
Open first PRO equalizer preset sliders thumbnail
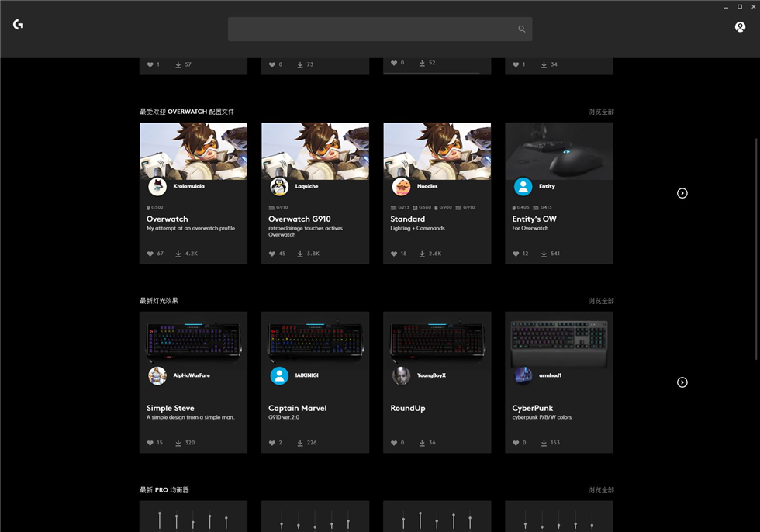click(x=193, y=516)
